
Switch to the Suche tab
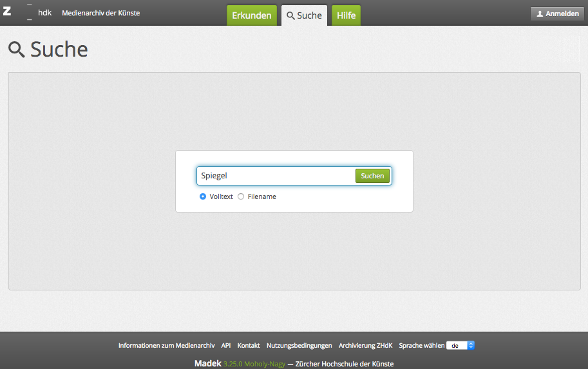point(304,15)
